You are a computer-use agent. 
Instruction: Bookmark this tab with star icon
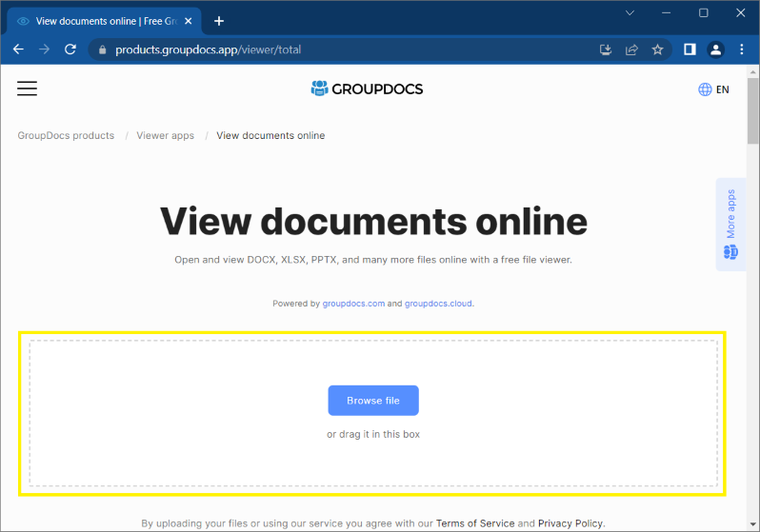click(x=657, y=49)
